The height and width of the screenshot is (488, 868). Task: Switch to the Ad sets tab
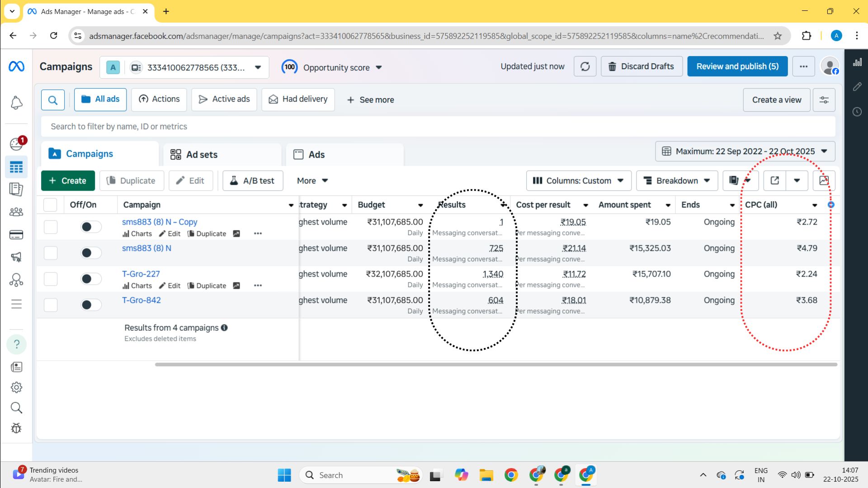click(x=201, y=155)
